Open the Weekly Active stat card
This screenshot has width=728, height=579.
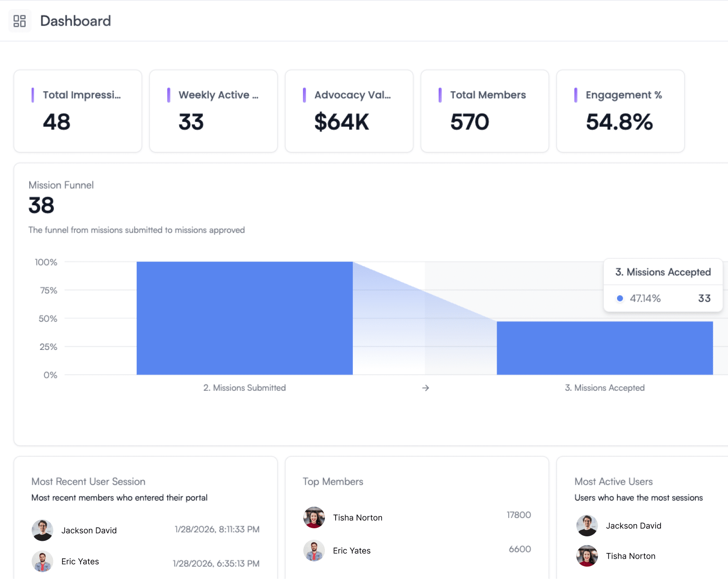(213, 111)
